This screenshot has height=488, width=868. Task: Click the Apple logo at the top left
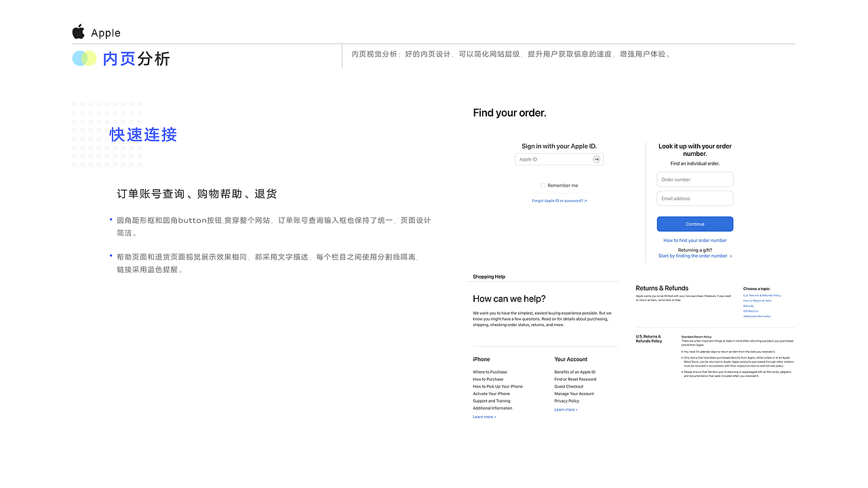77,31
